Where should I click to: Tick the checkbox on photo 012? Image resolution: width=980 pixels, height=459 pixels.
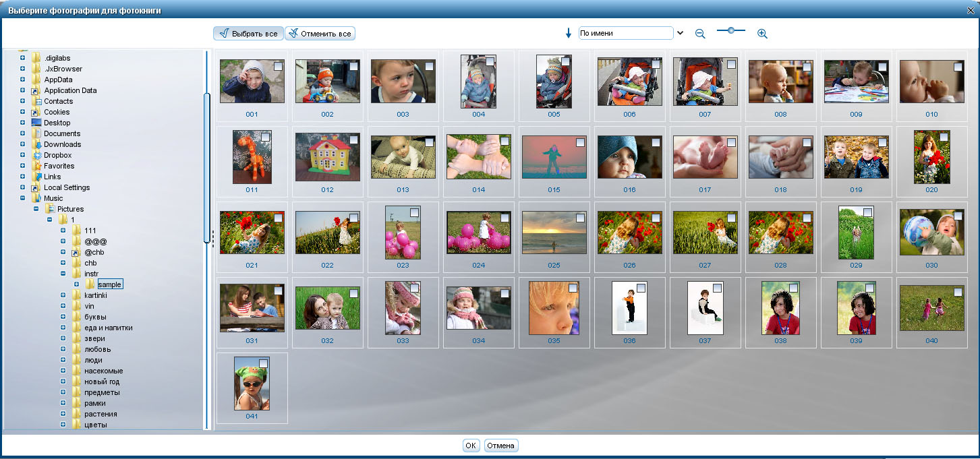coord(355,140)
